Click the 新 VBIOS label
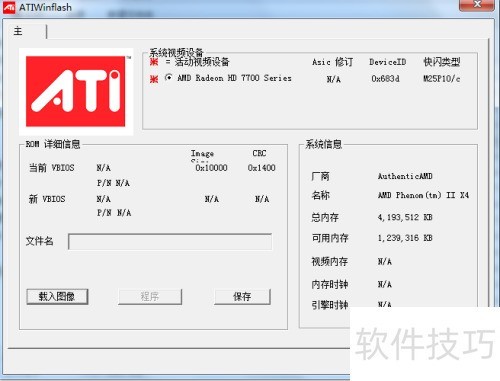Image resolution: width=500 pixels, height=381 pixels. (47, 199)
